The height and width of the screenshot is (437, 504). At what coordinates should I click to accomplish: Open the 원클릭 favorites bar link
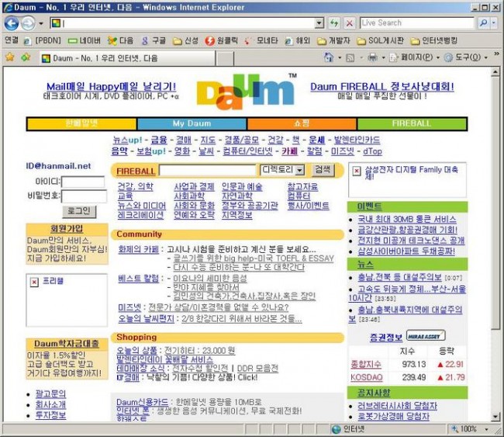click(222, 40)
